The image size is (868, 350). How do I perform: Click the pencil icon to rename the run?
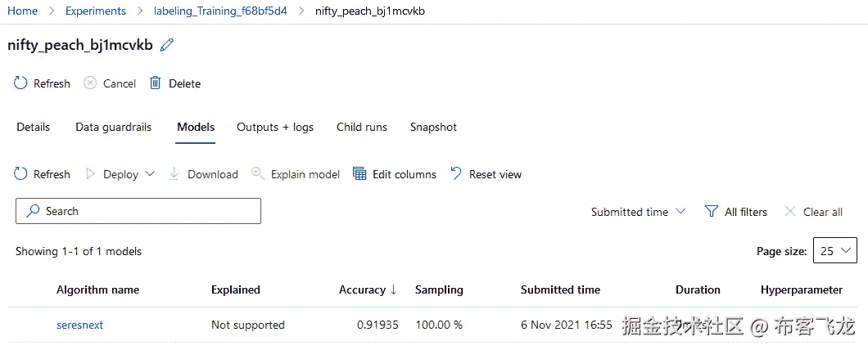167,46
